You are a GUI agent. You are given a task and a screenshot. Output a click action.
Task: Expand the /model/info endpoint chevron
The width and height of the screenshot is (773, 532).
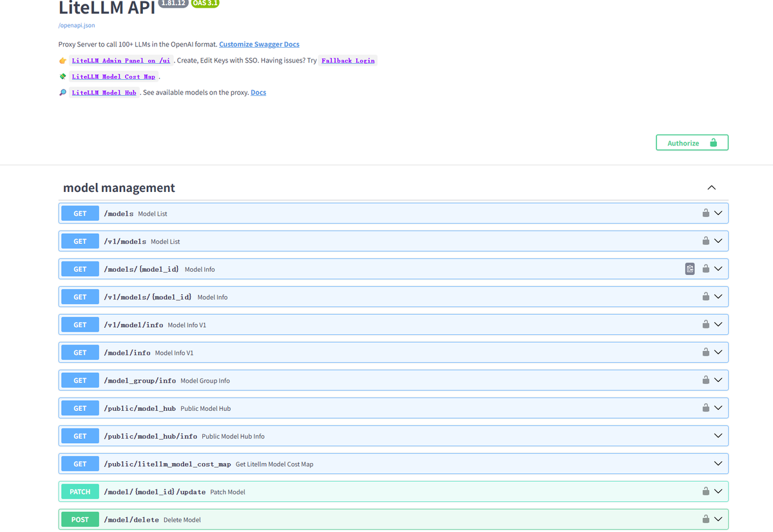click(718, 352)
